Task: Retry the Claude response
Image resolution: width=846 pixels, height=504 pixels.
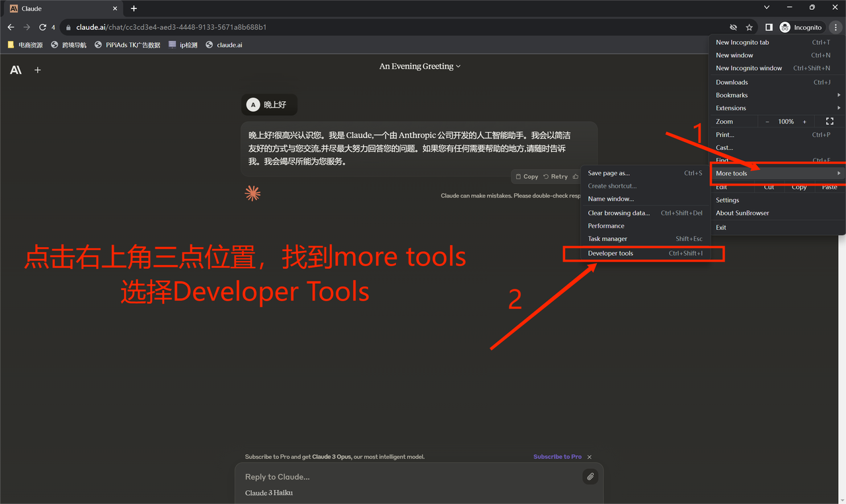Action: click(x=555, y=176)
